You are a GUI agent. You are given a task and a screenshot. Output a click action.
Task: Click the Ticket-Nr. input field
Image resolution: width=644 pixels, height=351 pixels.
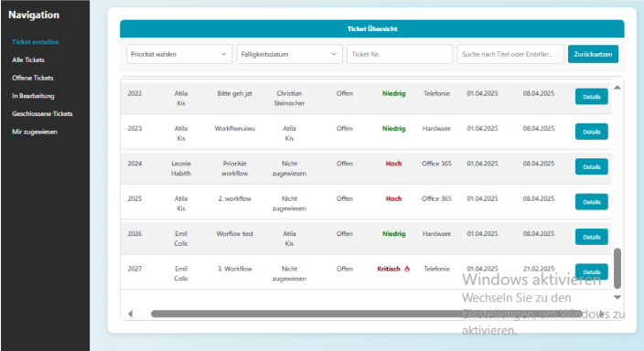(x=400, y=54)
